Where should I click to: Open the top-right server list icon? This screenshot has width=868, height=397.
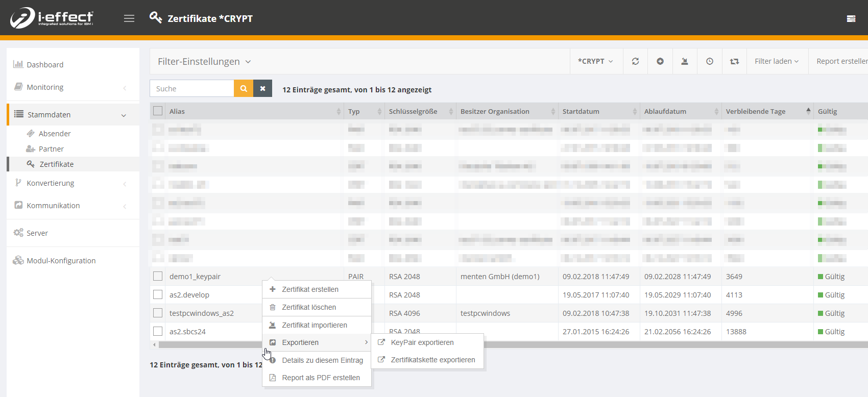[851, 18]
